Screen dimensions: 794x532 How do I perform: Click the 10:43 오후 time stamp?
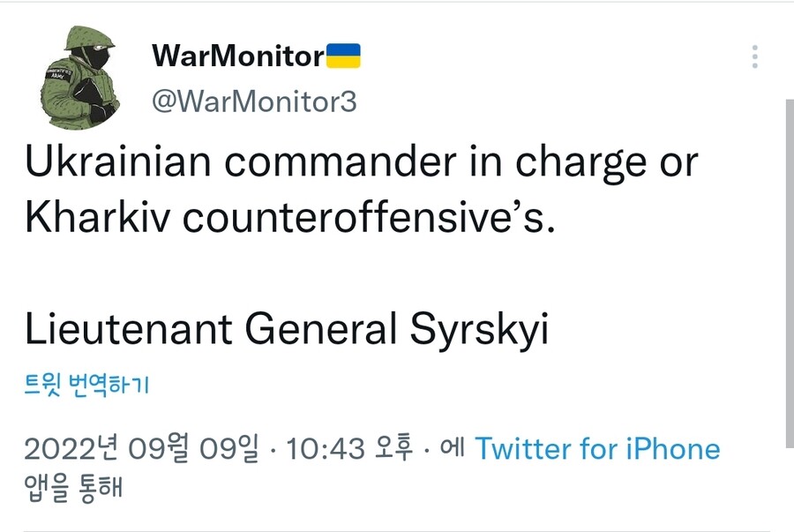tap(351, 449)
